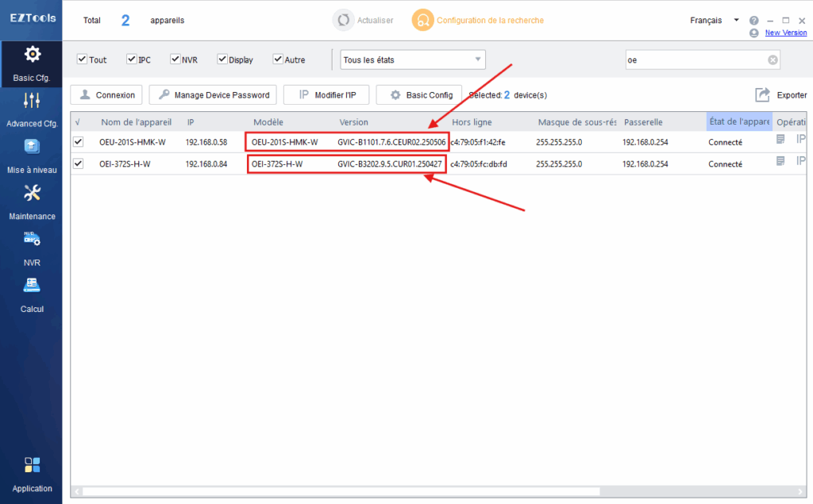
Task: Click the EZTools logo
Action: [x=33, y=18]
